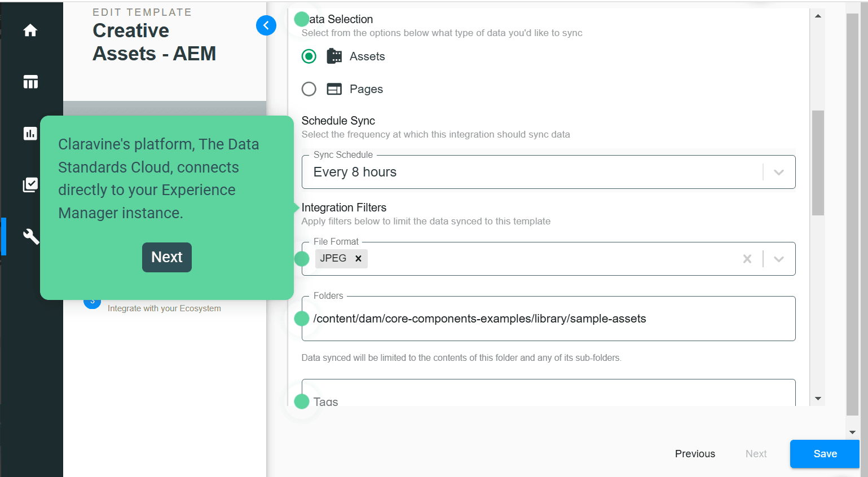Click 'Integrate with your Ecosystem' step
Image resolution: width=868 pixels, height=477 pixels.
pyautogui.click(x=164, y=308)
